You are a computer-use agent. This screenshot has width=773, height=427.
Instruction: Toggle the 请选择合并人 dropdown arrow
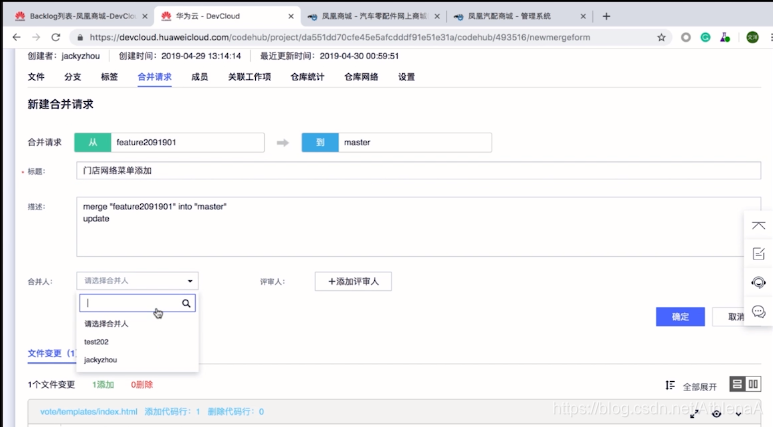pyautogui.click(x=190, y=281)
